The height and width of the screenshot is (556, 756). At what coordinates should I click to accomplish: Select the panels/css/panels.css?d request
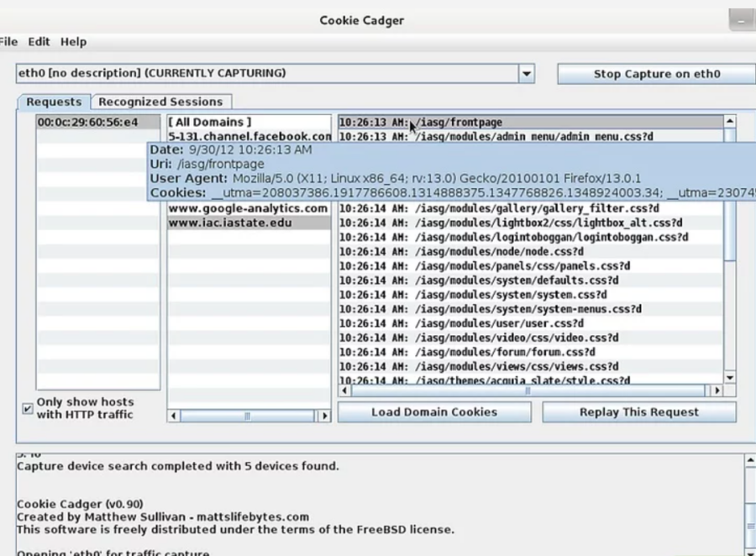530,265
